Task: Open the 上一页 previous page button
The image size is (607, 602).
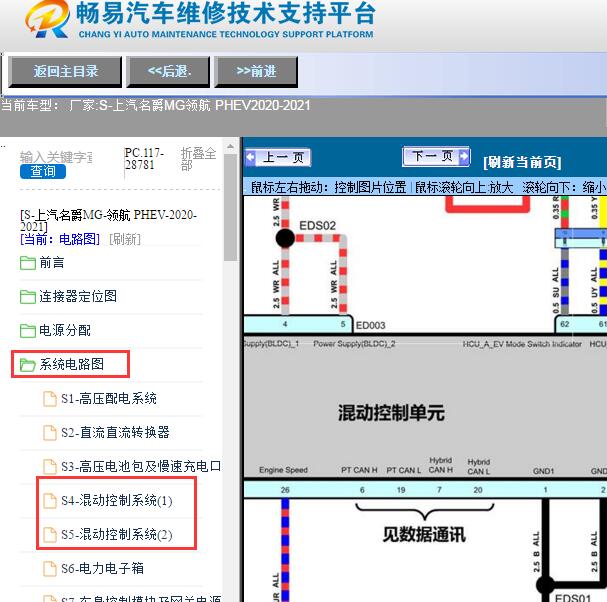Action: click(278, 158)
